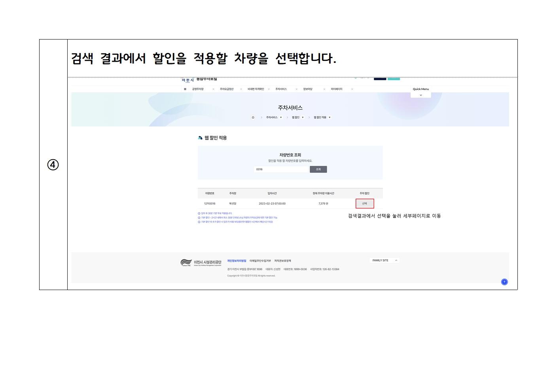Expand the FAMILY SITE dropdown
This screenshot has height=392, width=555.
[385, 260]
